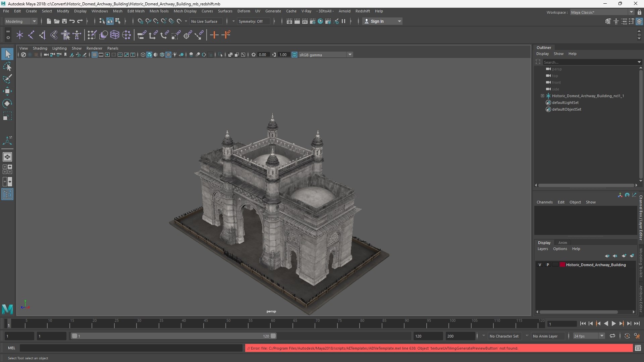Viewport: 644px width, 362px height.
Task: Open the Redshift menu
Action: click(363, 11)
